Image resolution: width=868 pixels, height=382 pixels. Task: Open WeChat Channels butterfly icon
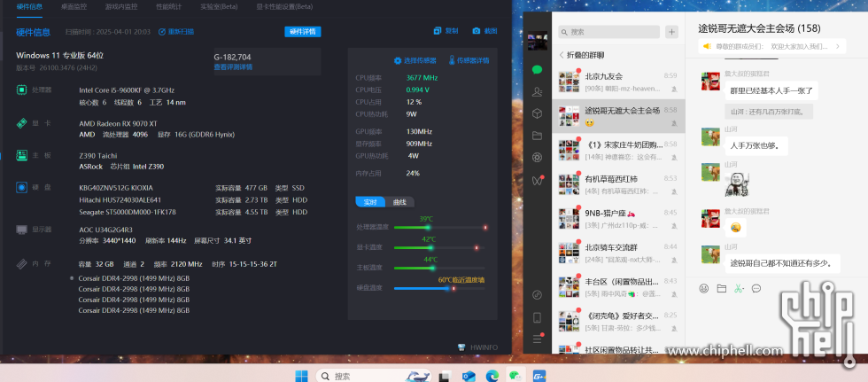pos(537,181)
